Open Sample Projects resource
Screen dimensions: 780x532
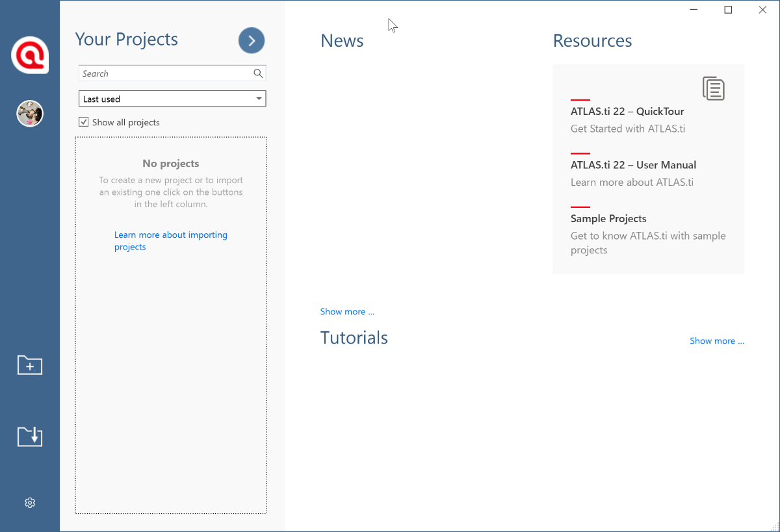[608, 219]
